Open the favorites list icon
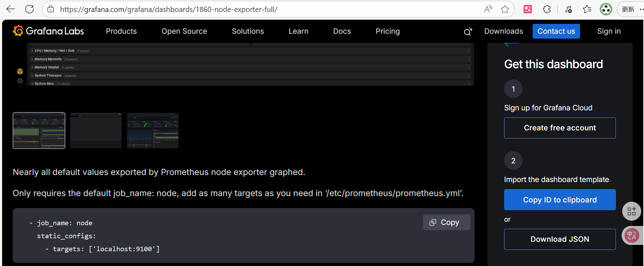Screen dimensions: 644x266 (x=587, y=9)
